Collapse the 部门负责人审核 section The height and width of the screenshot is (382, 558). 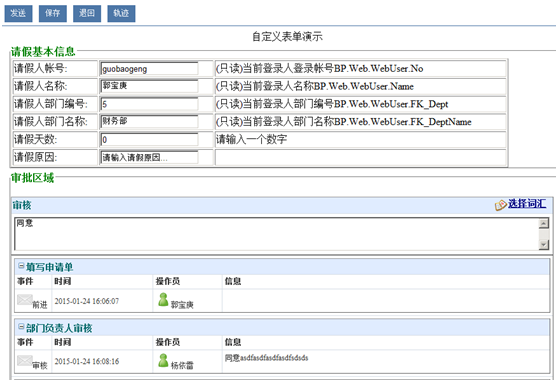pyautogui.click(x=21, y=326)
